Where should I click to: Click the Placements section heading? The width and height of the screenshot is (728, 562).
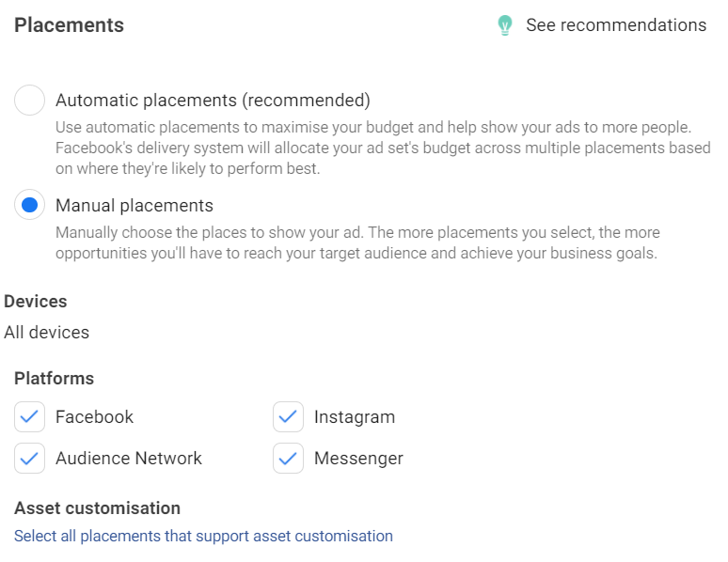[69, 25]
